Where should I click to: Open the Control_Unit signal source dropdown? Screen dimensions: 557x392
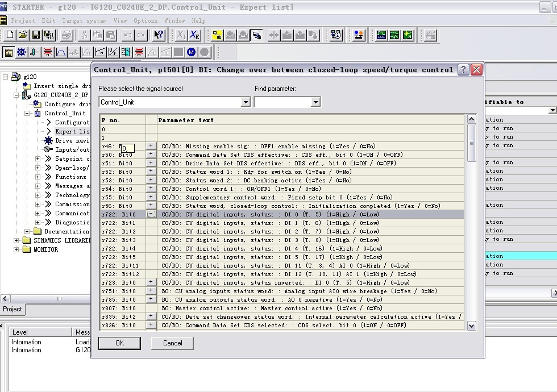coord(246,102)
